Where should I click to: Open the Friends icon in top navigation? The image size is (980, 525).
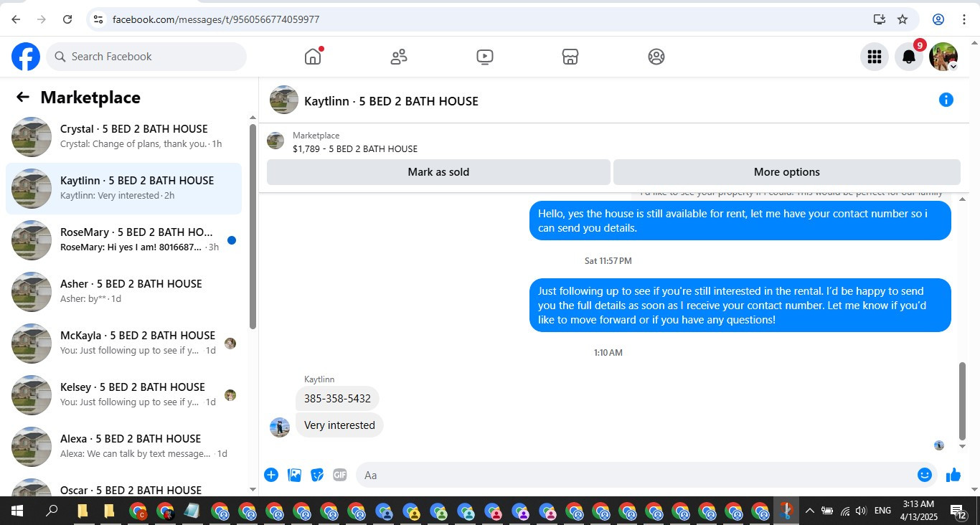pos(399,57)
